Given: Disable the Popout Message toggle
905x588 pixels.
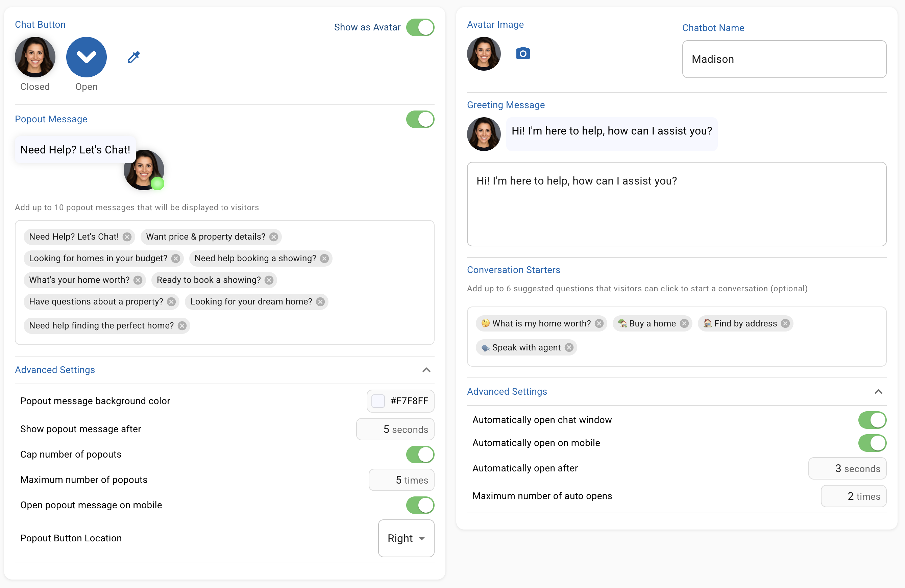Looking at the screenshot, I should coord(420,119).
